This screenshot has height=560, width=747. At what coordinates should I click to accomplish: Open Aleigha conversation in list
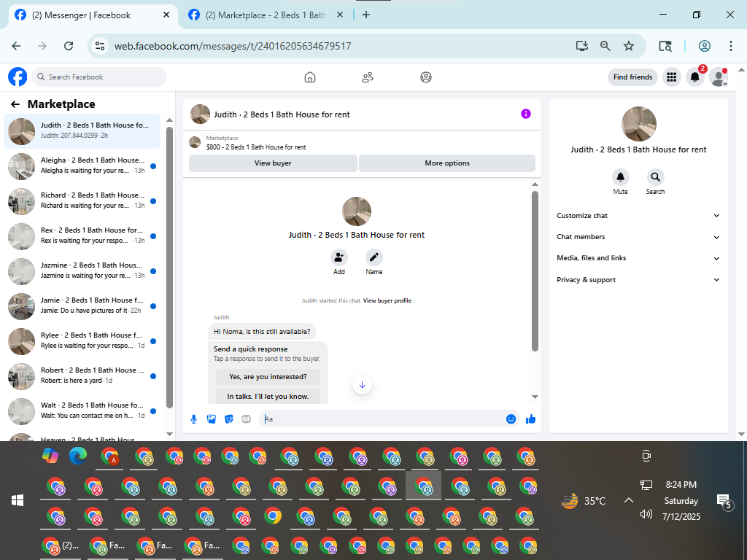(x=82, y=166)
